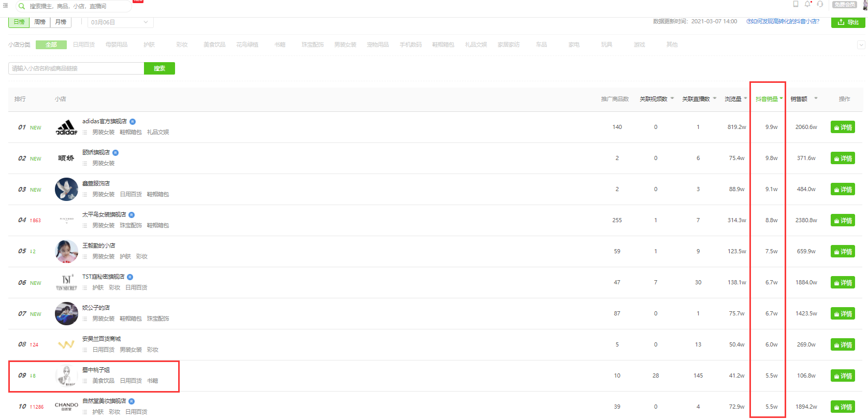Toggle the sidebar hamburger menu icon
This screenshot has width=868, height=419.
tap(6, 6)
